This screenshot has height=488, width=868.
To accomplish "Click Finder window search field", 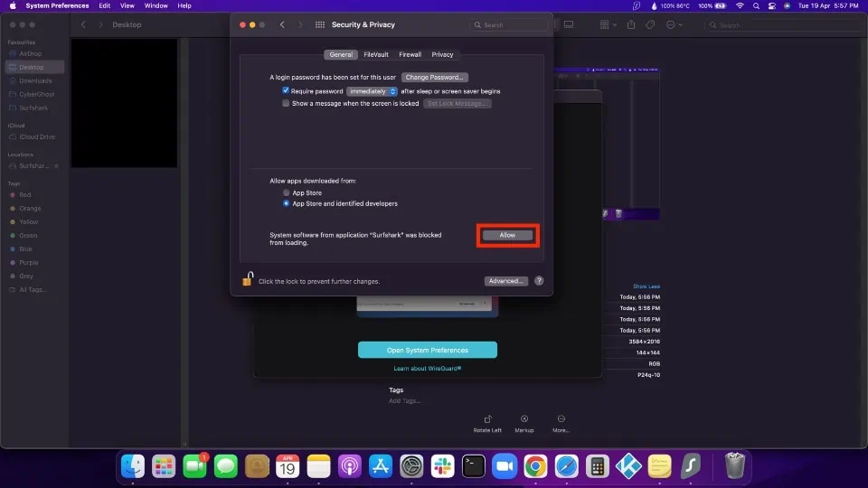I will coord(785,25).
